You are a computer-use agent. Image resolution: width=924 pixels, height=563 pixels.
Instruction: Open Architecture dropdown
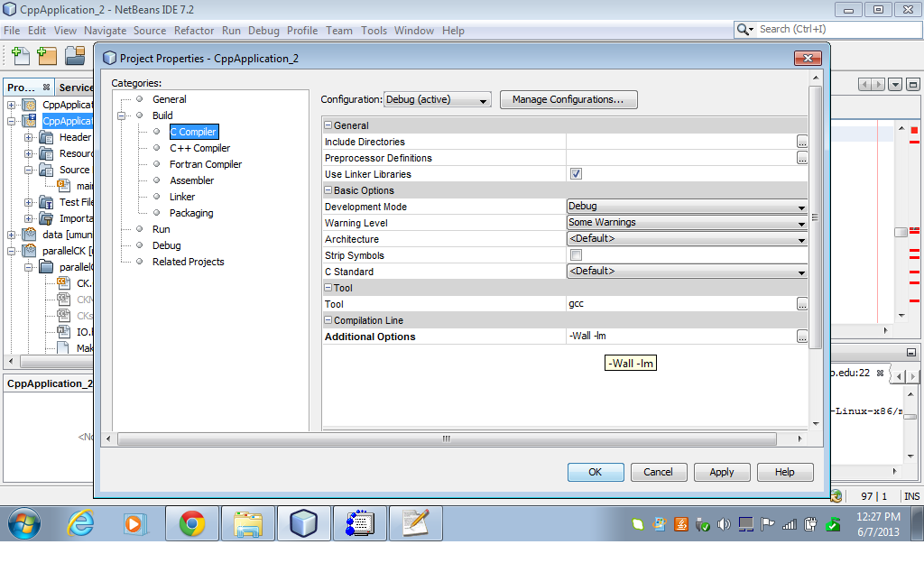(687, 238)
